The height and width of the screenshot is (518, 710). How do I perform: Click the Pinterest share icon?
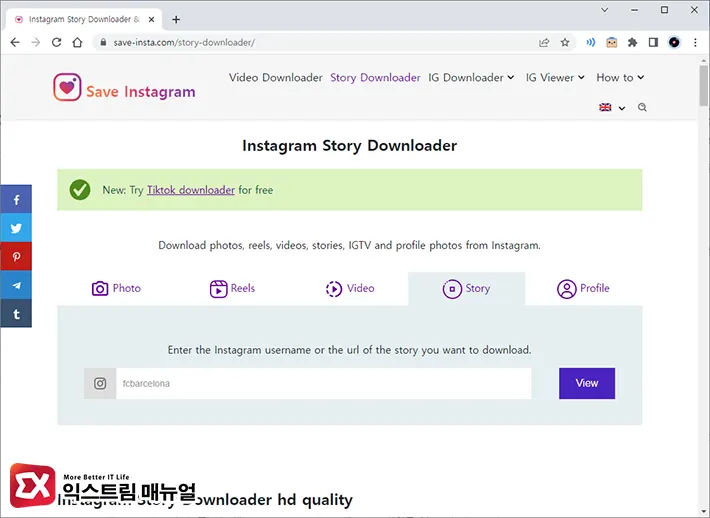click(x=16, y=256)
